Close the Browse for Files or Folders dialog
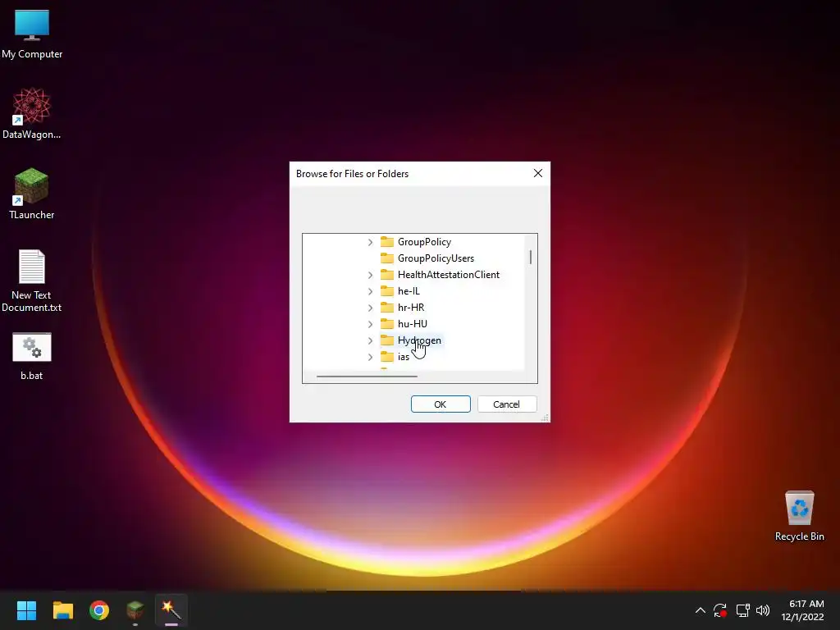The height and width of the screenshot is (630, 840). click(538, 173)
